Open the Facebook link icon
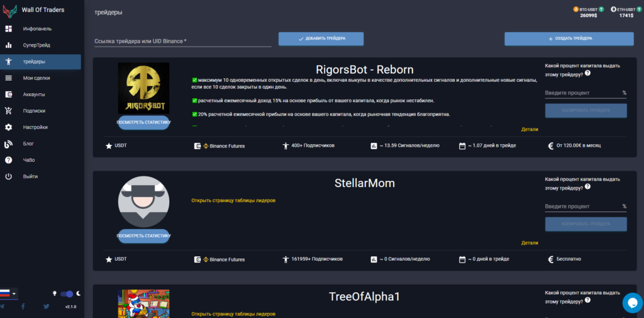Viewport: 644px width, 318px height. pyautogui.click(x=23, y=307)
